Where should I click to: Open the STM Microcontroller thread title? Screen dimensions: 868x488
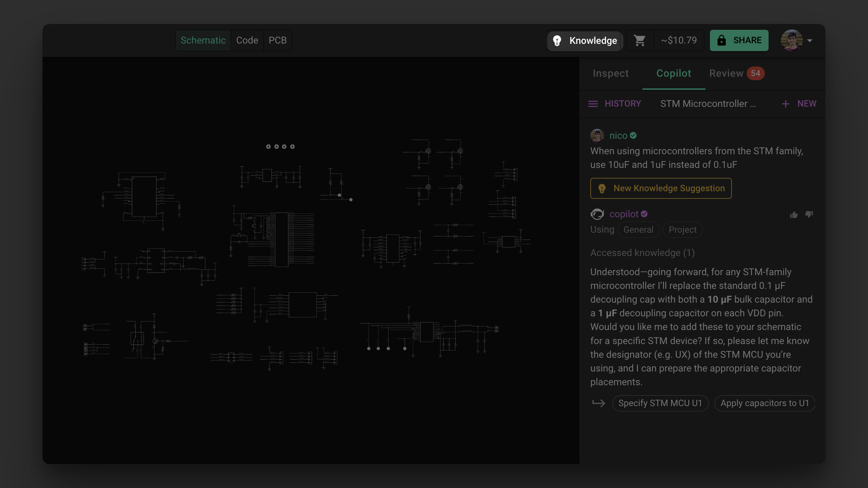tap(708, 103)
